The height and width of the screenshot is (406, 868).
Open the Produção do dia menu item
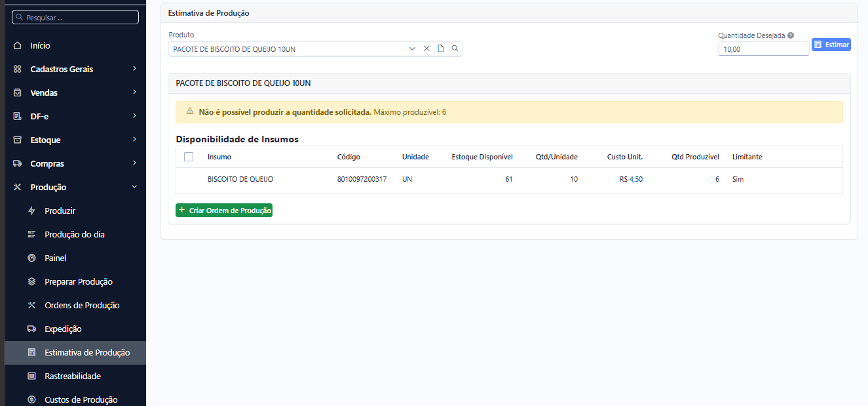tap(75, 234)
